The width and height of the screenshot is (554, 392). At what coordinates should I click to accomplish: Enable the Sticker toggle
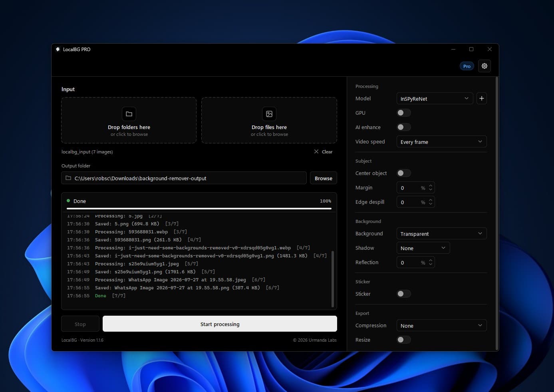click(x=403, y=294)
